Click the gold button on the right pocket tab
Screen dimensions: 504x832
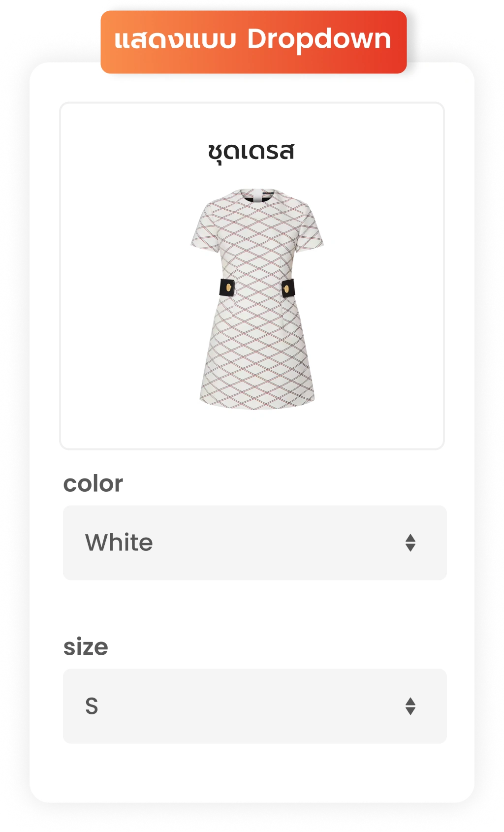pyautogui.click(x=286, y=288)
